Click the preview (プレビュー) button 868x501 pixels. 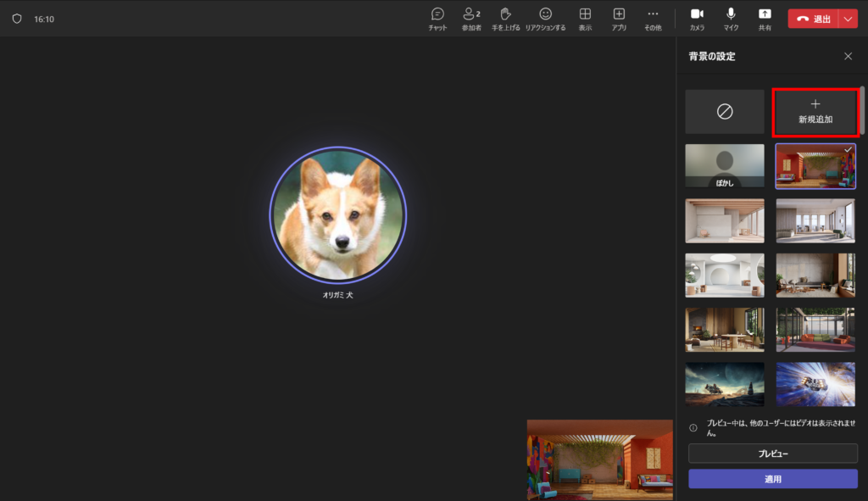coord(772,454)
